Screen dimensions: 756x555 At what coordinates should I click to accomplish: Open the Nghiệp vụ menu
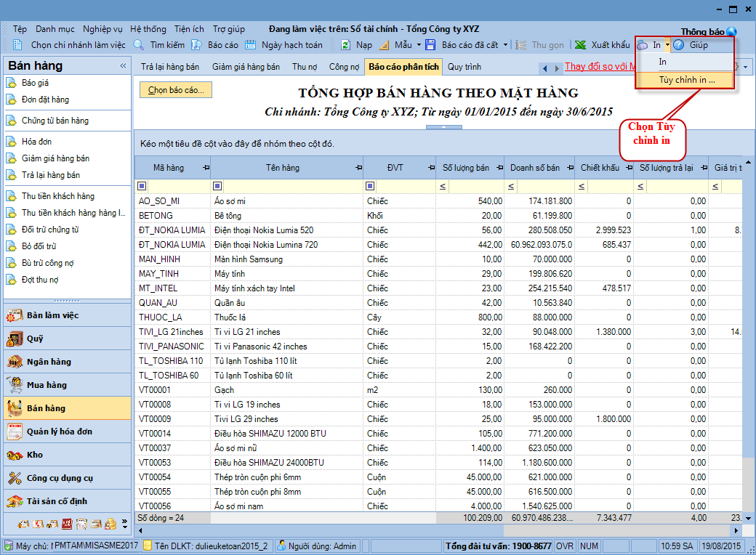pos(102,29)
